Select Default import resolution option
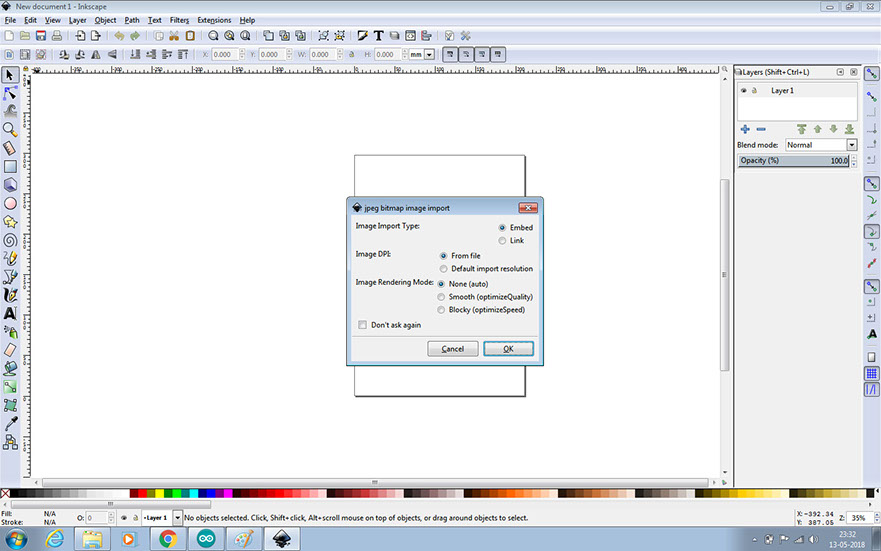This screenshot has width=881, height=551. (443, 268)
